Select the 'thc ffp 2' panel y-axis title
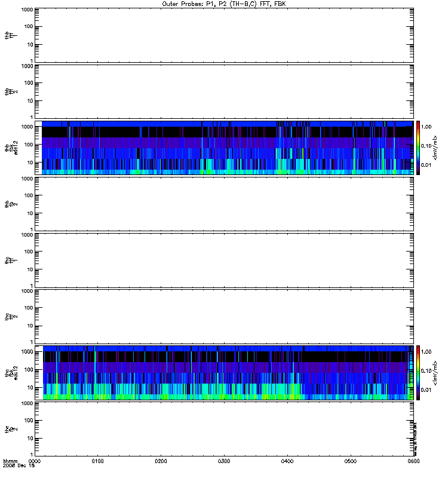448x478 pixels. click(11, 429)
